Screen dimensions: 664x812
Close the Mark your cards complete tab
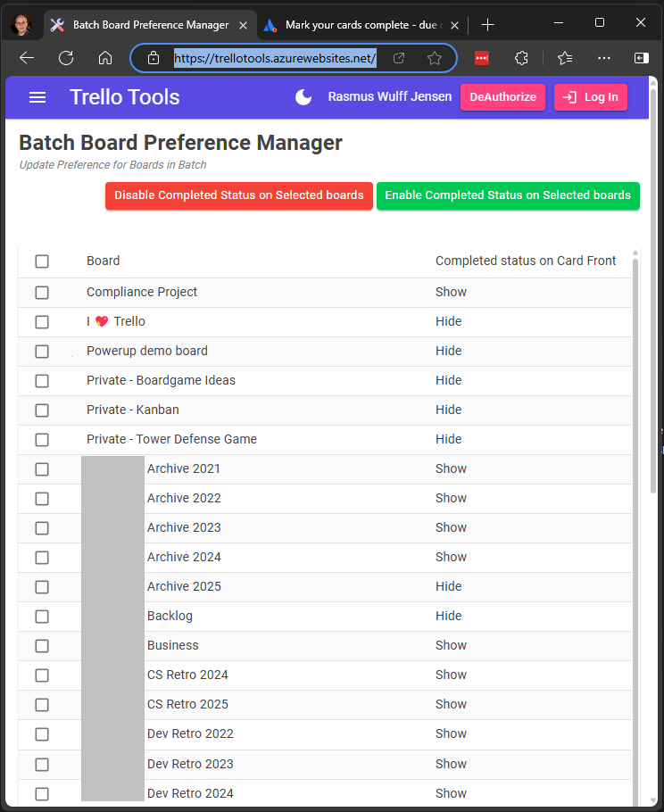[455, 25]
